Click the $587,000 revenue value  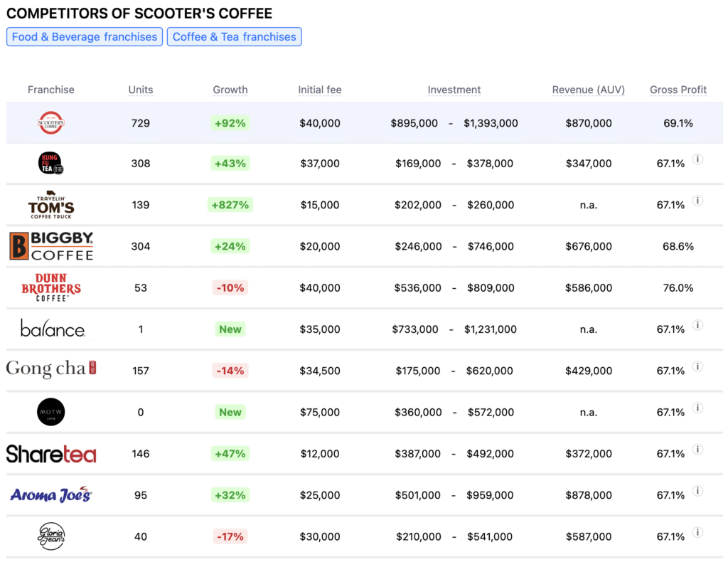pos(588,537)
